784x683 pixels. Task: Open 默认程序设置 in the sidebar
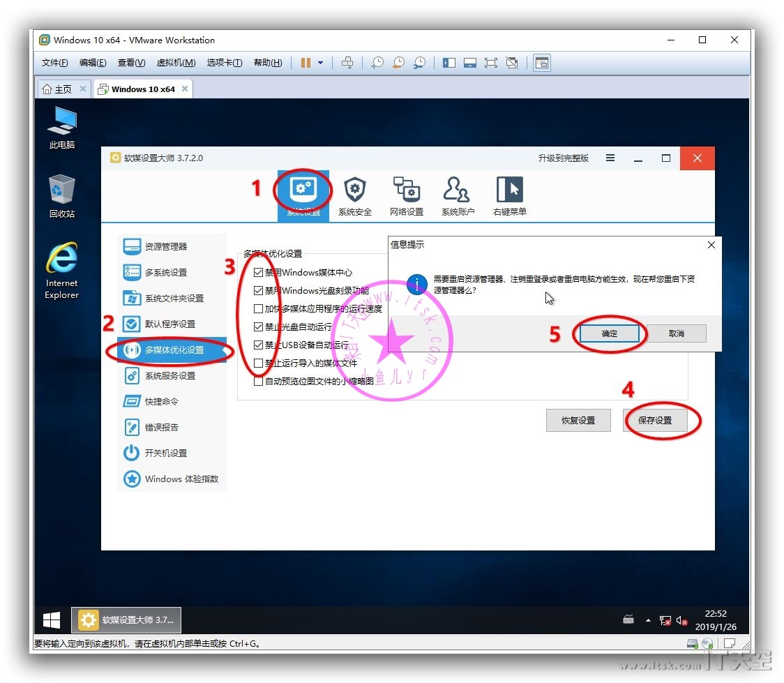pos(172,324)
